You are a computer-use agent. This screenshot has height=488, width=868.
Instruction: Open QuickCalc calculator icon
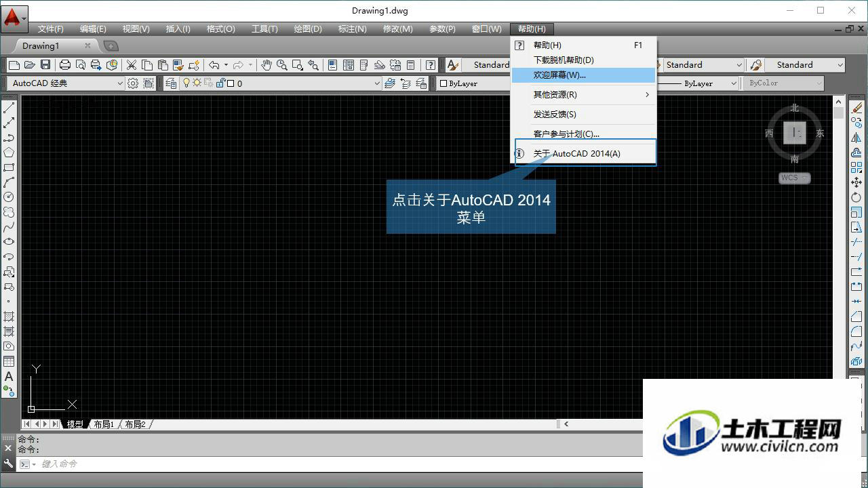[411, 65]
